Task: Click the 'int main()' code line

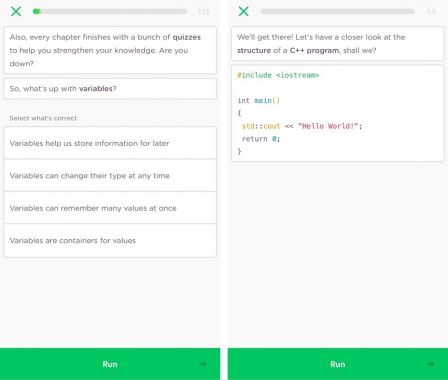Action: point(259,100)
